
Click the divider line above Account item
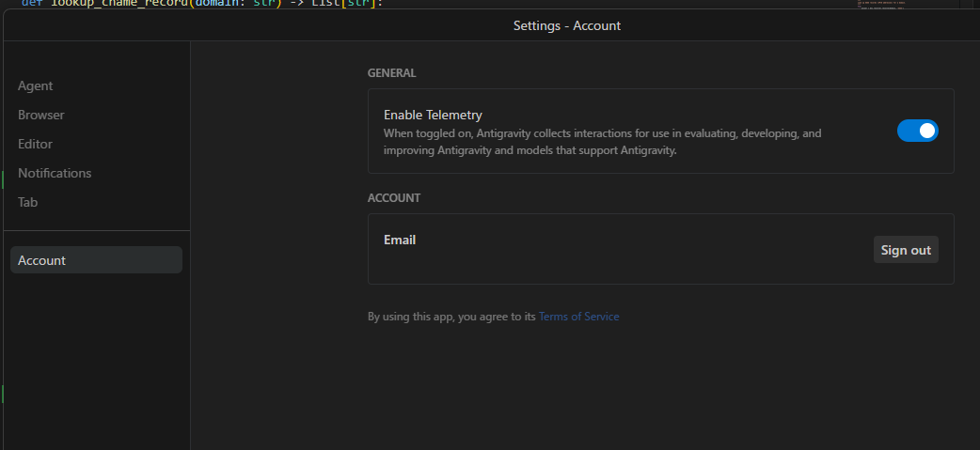tap(96, 230)
